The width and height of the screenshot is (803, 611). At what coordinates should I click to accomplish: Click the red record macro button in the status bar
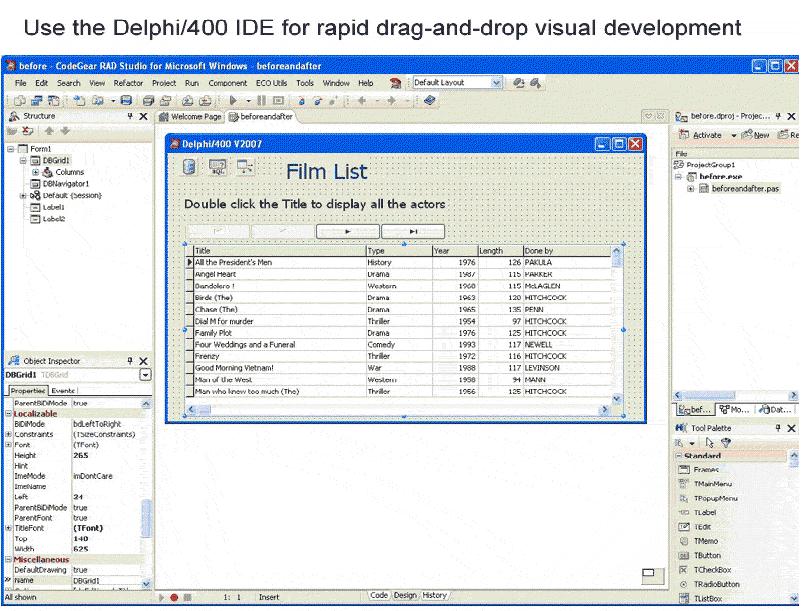pyautogui.click(x=174, y=597)
